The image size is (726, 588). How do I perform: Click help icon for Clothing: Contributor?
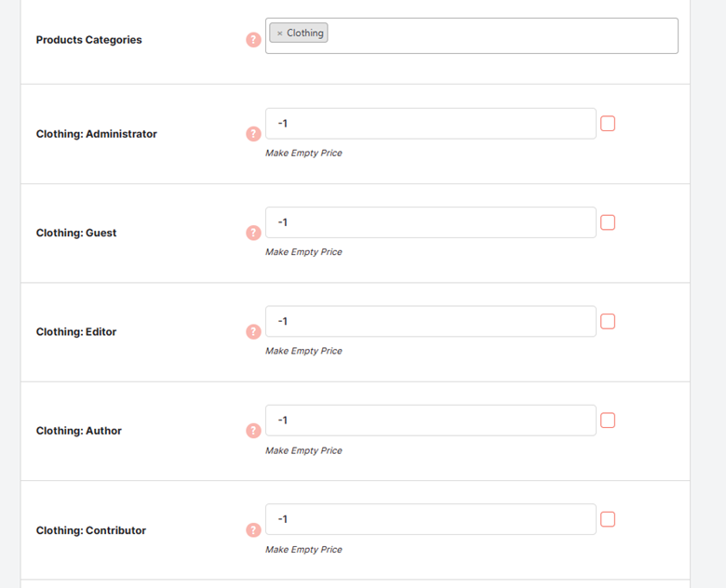(253, 530)
